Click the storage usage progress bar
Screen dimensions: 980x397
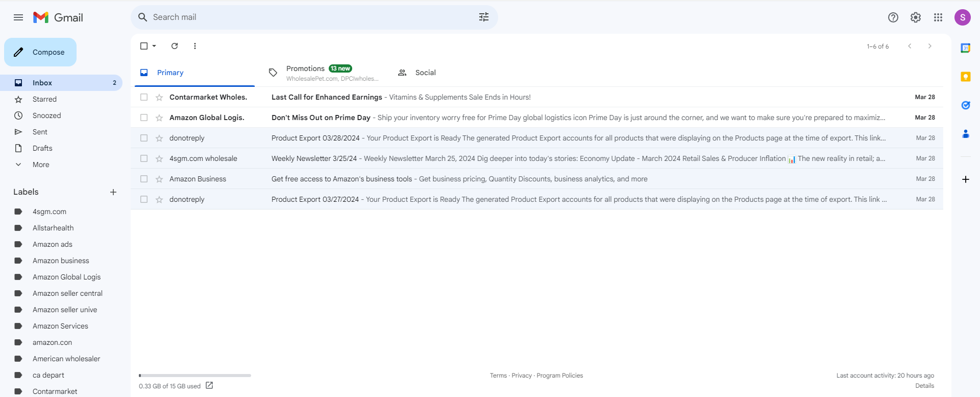tap(195, 376)
